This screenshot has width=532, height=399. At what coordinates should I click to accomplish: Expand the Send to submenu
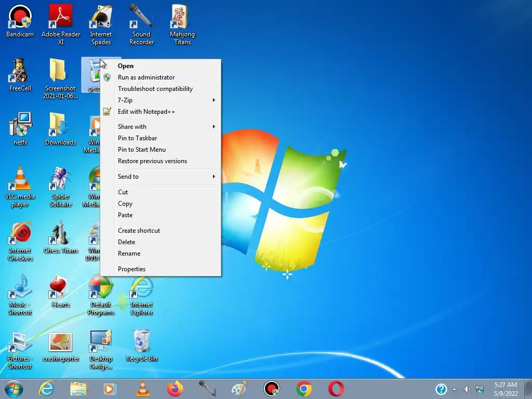click(161, 177)
